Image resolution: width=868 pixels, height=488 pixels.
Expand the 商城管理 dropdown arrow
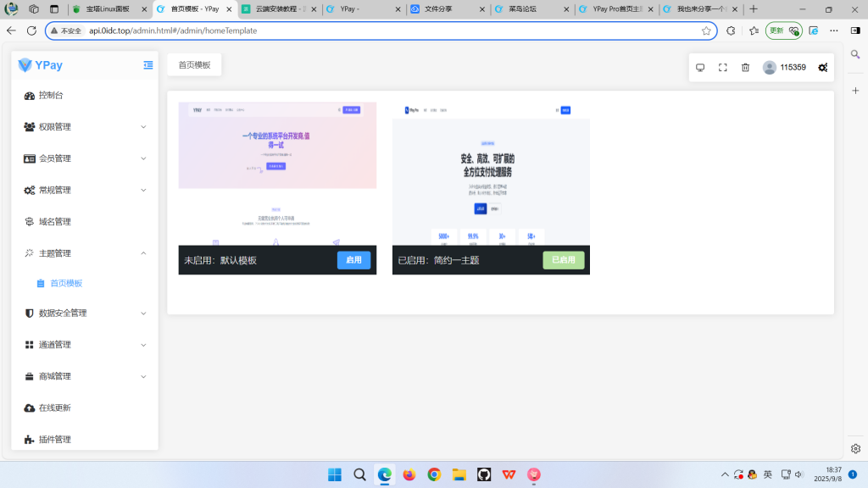(142, 375)
